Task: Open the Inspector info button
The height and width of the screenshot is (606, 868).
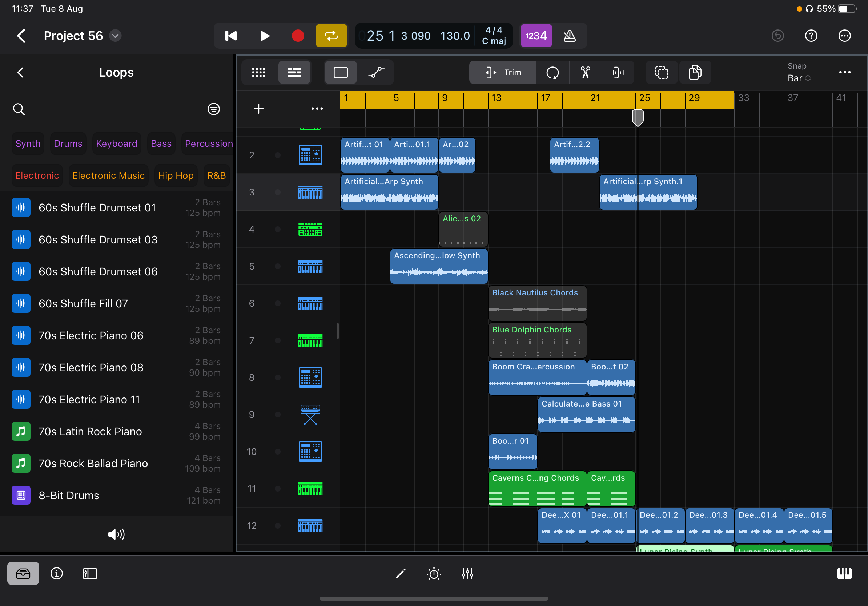Action: coord(57,574)
